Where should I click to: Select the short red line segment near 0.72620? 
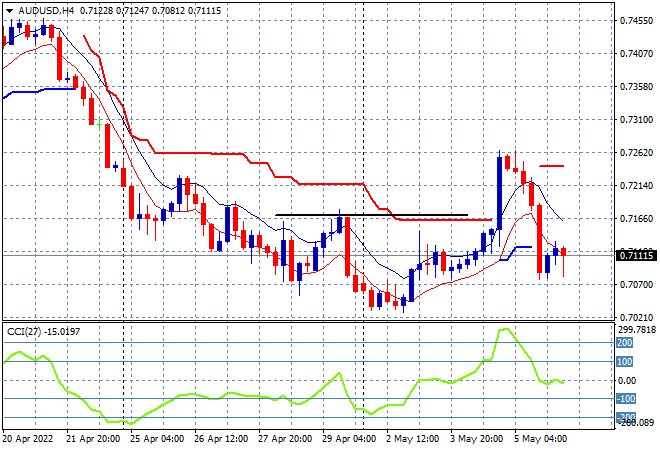coord(551,166)
